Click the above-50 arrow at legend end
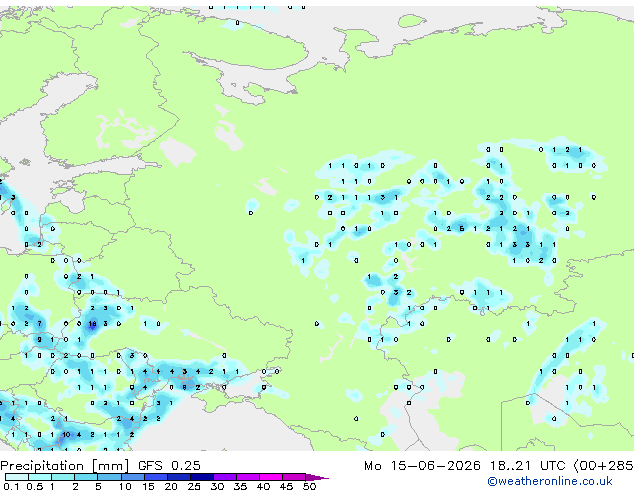 point(317,477)
